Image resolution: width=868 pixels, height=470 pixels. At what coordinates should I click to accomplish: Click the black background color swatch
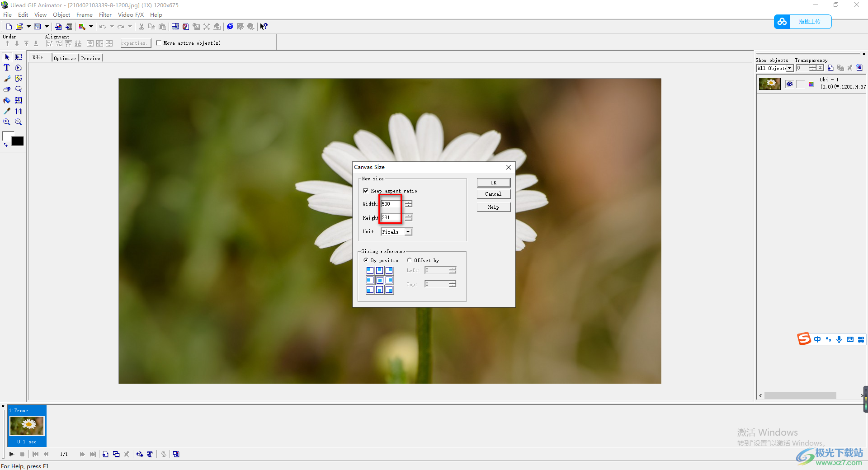click(x=18, y=141)
